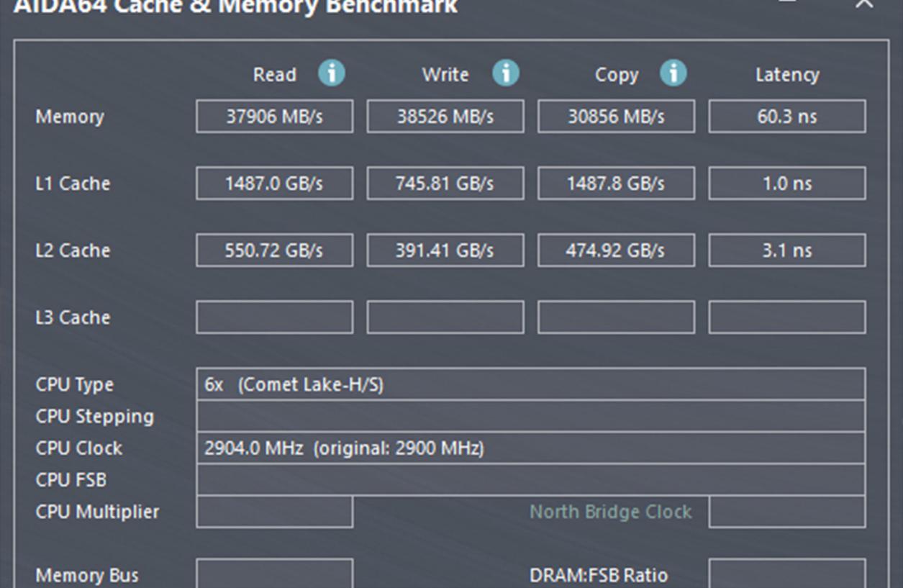
Task: Select the empty L3 Cache Write box
Action: click(445, 317)
